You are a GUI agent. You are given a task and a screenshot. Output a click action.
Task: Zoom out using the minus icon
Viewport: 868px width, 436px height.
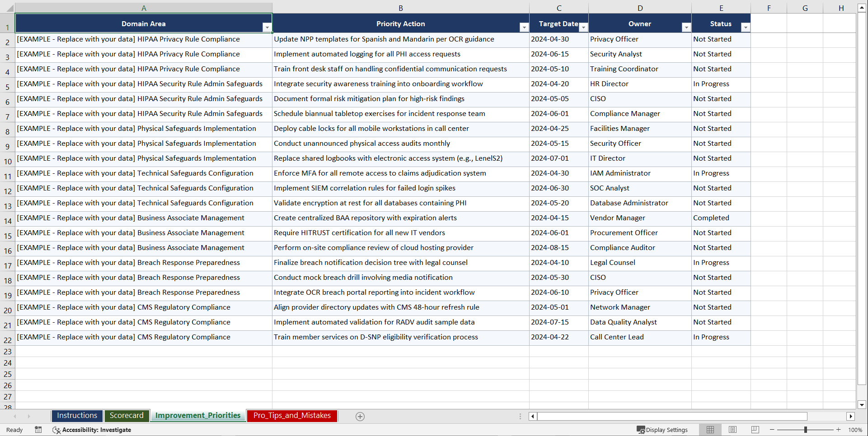[772, 430]
